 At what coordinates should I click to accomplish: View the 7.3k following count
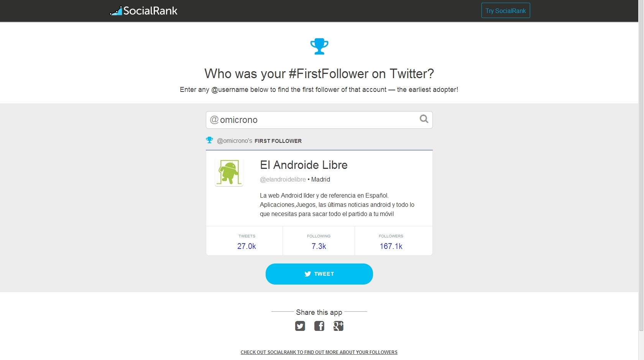[x=319, y=246]
